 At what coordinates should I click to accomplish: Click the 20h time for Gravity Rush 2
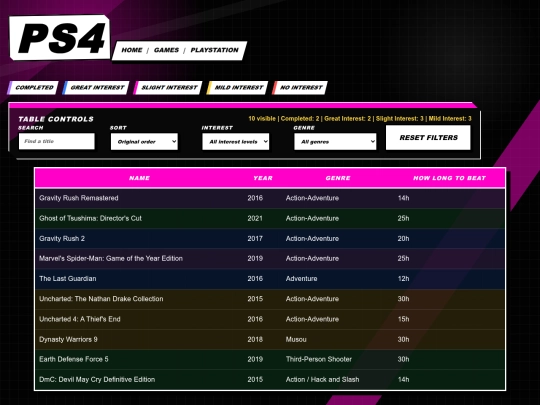click(403, 238)
